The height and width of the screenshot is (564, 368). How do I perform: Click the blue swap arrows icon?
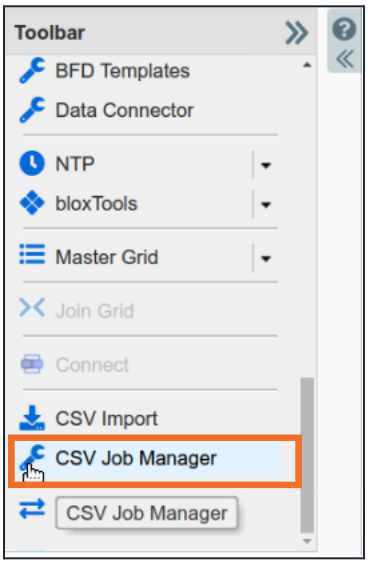[x=32, y=509]
